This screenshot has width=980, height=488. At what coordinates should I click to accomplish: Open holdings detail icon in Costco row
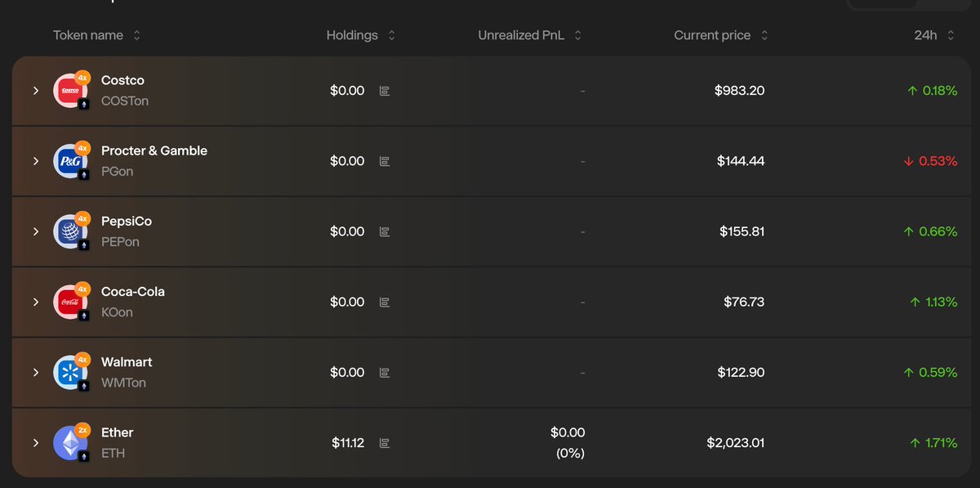click(x=385, y=91)
